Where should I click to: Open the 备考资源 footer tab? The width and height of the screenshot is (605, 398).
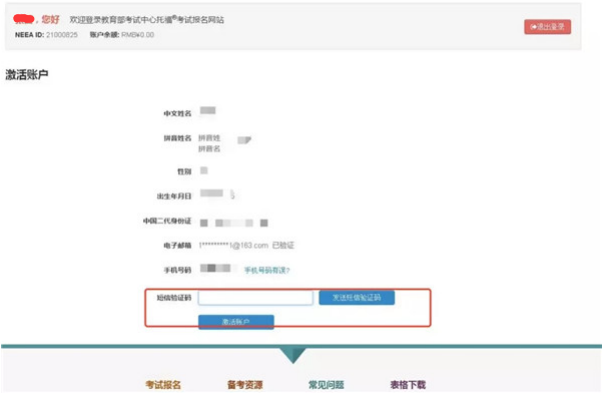pyautogui.click(x=245, y=385)
